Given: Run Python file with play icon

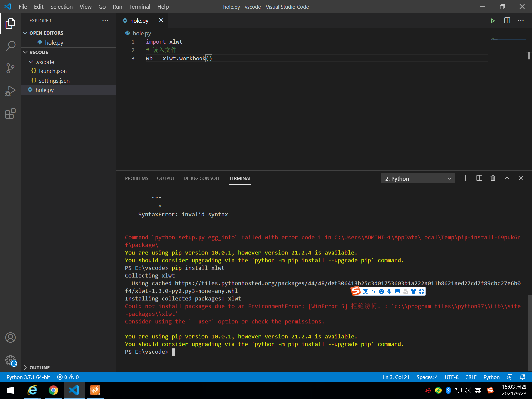Looking at the screenshot, I should [x=493, y=21].
